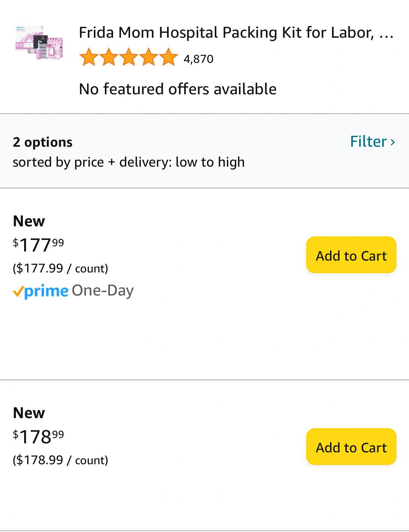Tap the Frida Mom Hospital Packing Kit title
409x532 pixels.
236,33
